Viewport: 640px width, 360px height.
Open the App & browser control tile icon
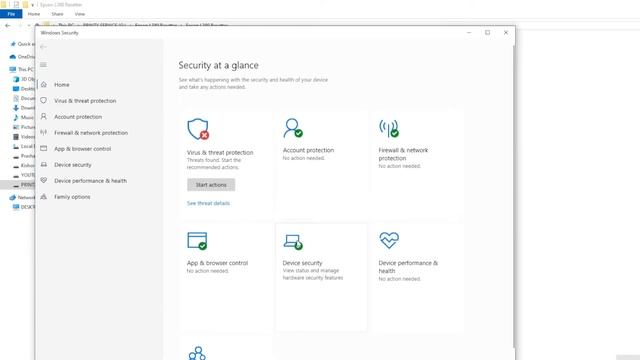pos(198,240)
